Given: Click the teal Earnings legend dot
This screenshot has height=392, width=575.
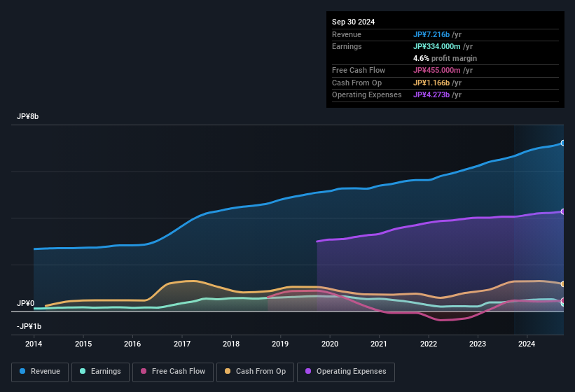Looking at the screenshot, I should coord(83,372).
